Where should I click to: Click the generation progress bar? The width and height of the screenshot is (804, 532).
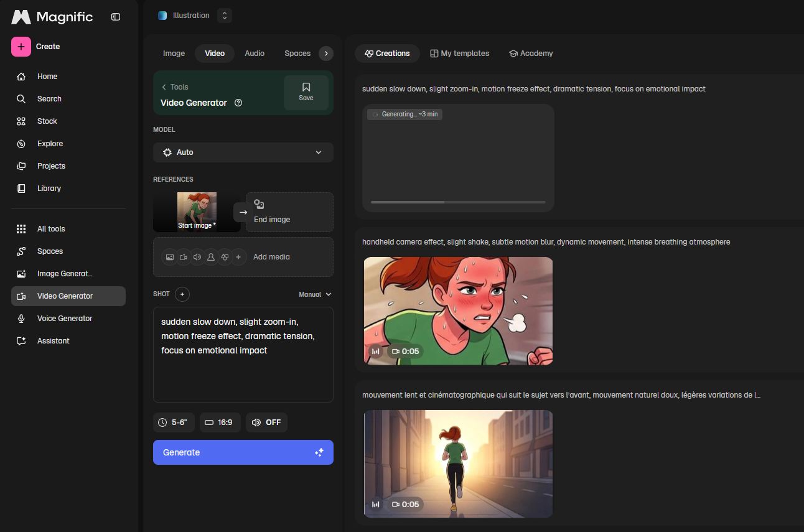458,202
